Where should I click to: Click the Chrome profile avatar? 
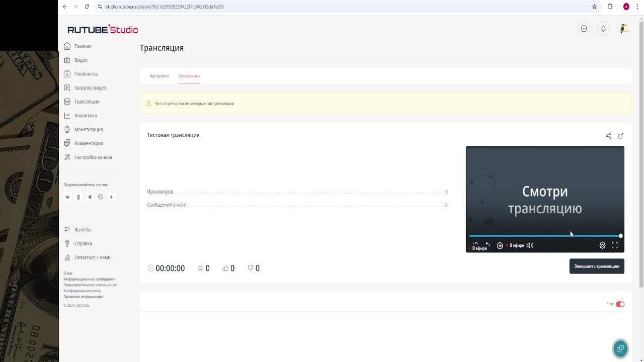pos(626,7)
